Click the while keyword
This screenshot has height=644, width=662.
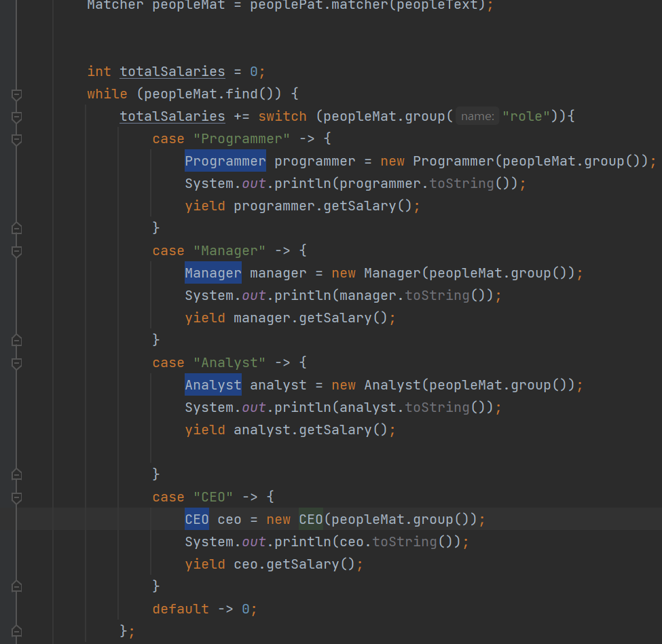(x=107, y=94)
